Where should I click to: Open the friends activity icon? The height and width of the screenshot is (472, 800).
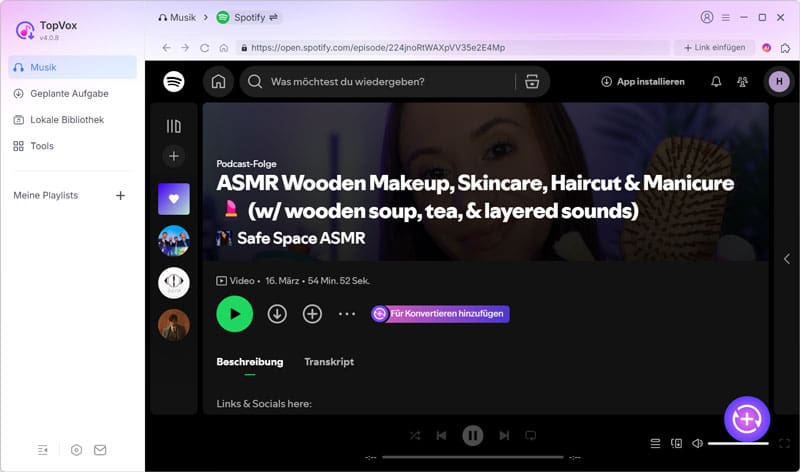(x=742, y=82)
